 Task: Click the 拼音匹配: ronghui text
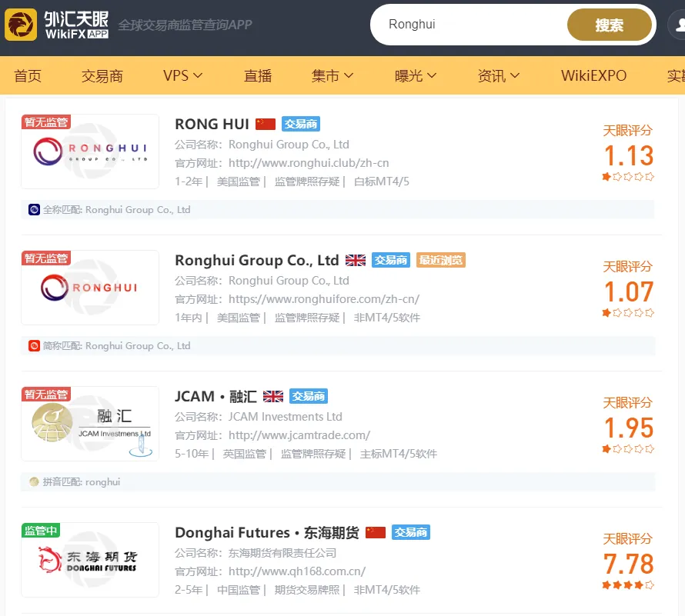82,482
